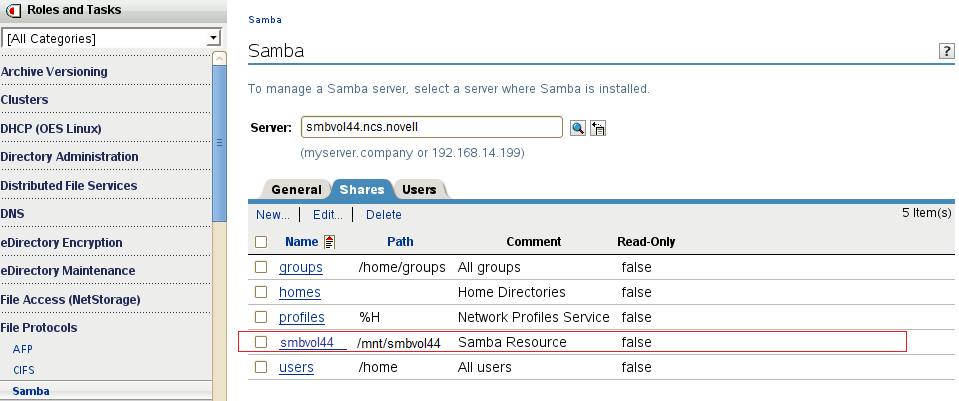Click the Name column sort icon

coord(330,241)
